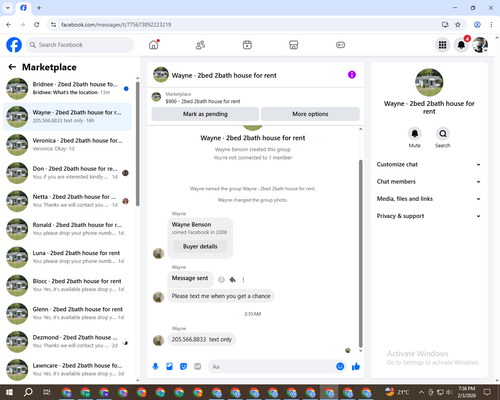This screenshot has height=400, width=500.
Task: Open the $900 listing Marketplace link
Action: pyautogui.click(x=203, y=101)
